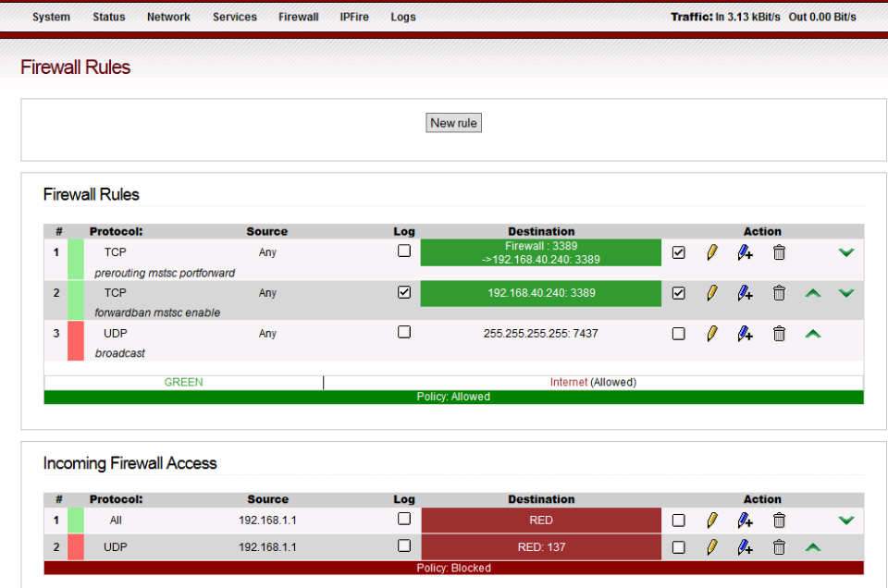Edit firewall rule 1 with pencil icon

coord(711,252)
